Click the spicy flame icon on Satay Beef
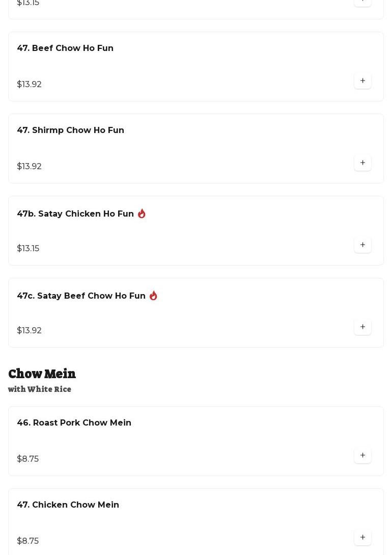 coord(153,296)
